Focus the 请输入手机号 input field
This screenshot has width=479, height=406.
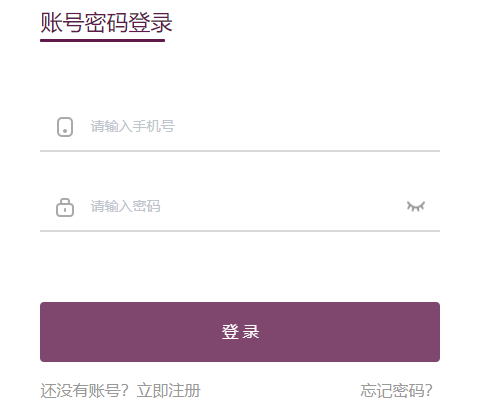click(240, 127)
